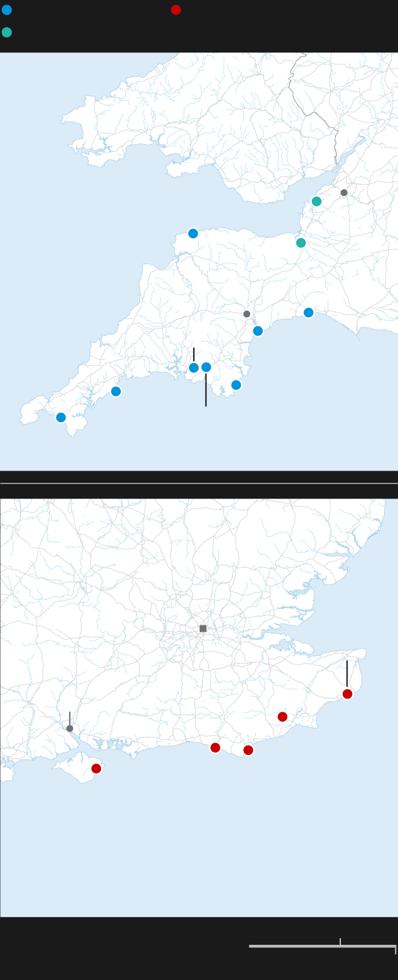The height and width of the screenshot is (980, 398).
Task: Click the blue marker on Cornwall's south coast
Action: click(x=116, y=392)
